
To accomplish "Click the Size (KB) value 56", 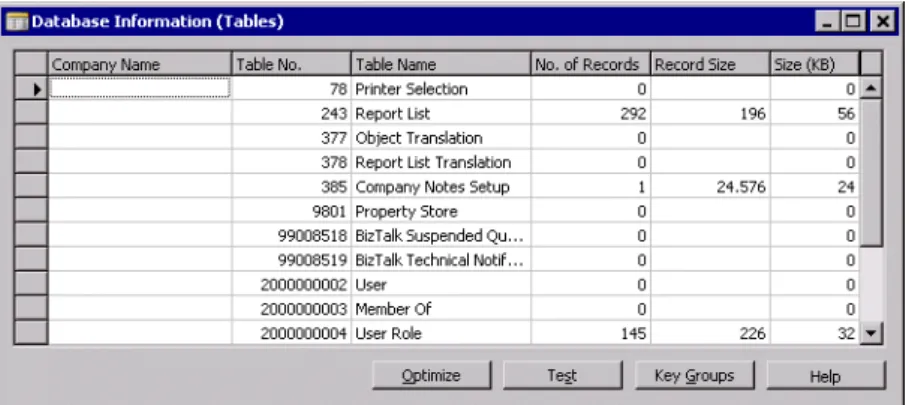I will pyautogui.click(x=815, y=114).
